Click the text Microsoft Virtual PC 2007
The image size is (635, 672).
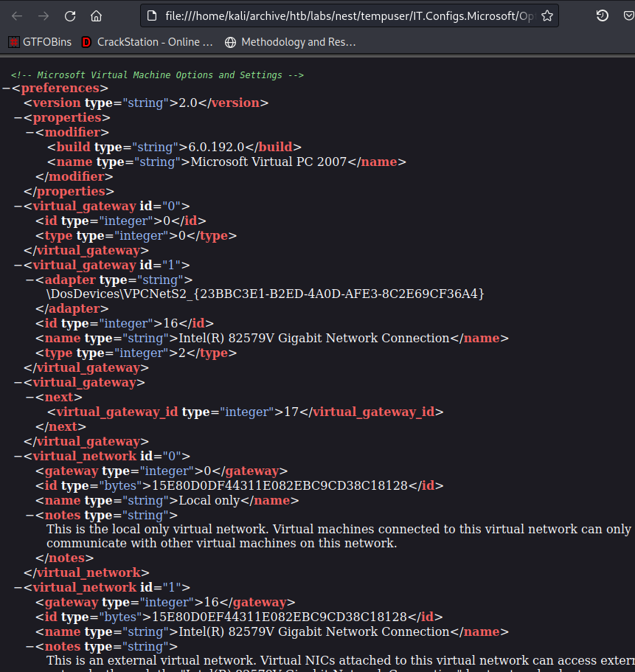[268, 162]
